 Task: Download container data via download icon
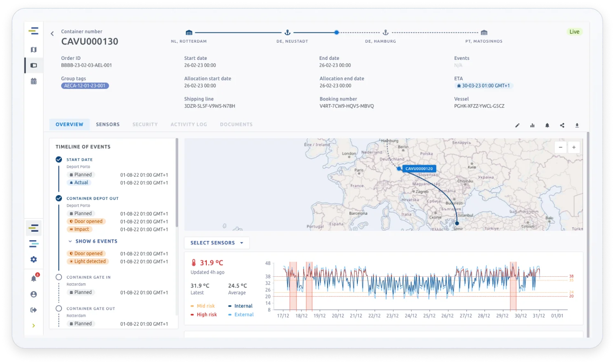[x=577, y=125]
